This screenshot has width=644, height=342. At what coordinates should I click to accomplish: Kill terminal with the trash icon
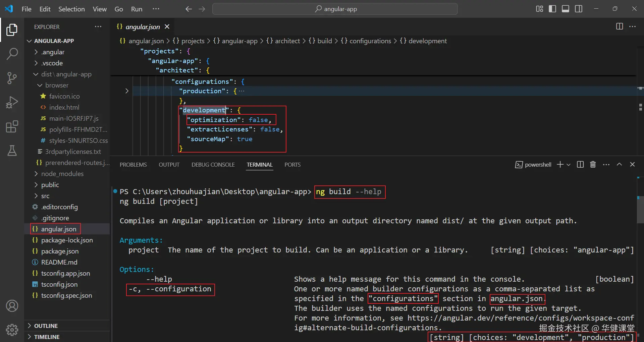(x=593, y=164)
